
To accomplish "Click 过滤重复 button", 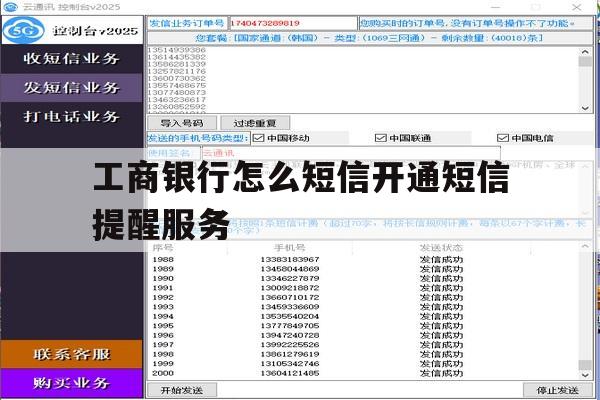I will click(255, 123).
